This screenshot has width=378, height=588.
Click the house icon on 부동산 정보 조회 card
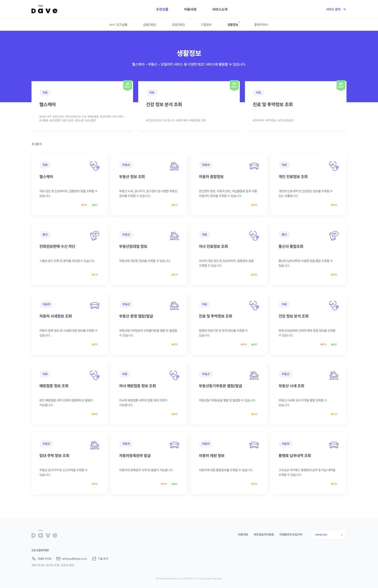174,166
